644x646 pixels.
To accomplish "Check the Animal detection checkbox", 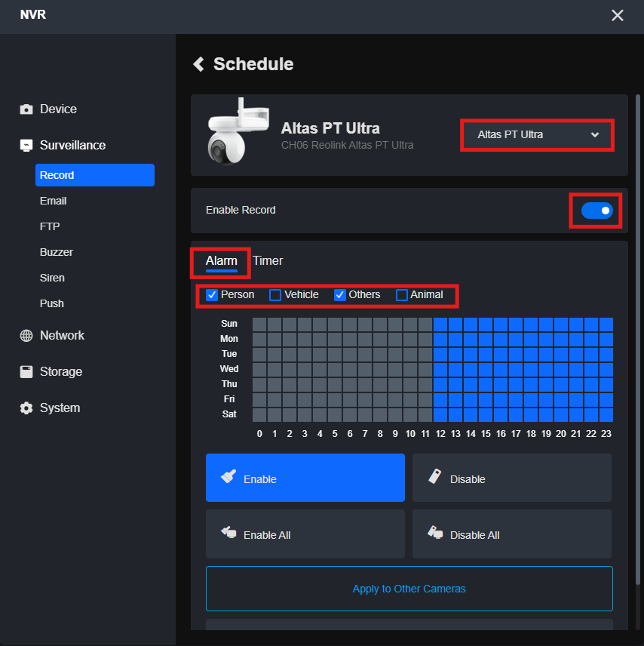I will pyautogui.click(x=401, y=295).
